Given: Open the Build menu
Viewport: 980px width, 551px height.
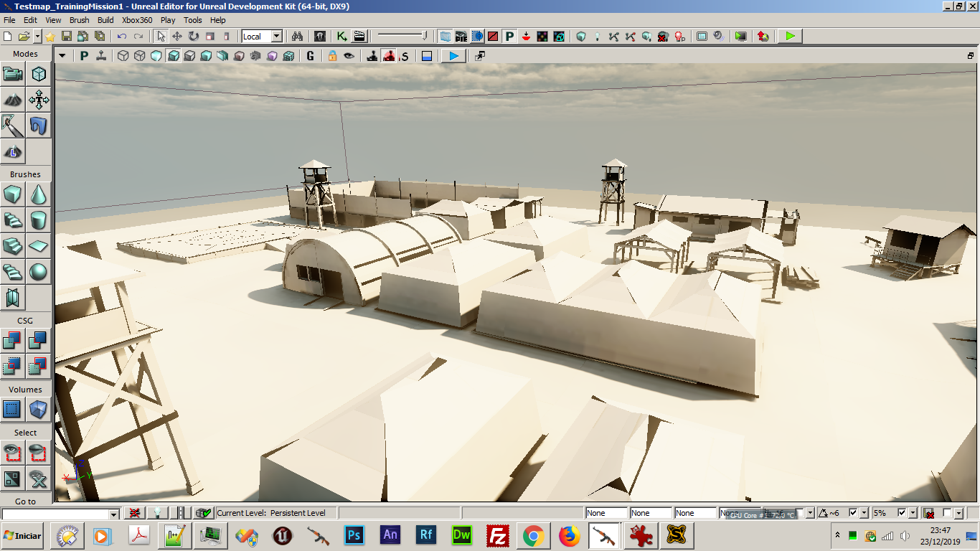Looking at the screenshot, I should pyautogui.click(x=105, y=20).
